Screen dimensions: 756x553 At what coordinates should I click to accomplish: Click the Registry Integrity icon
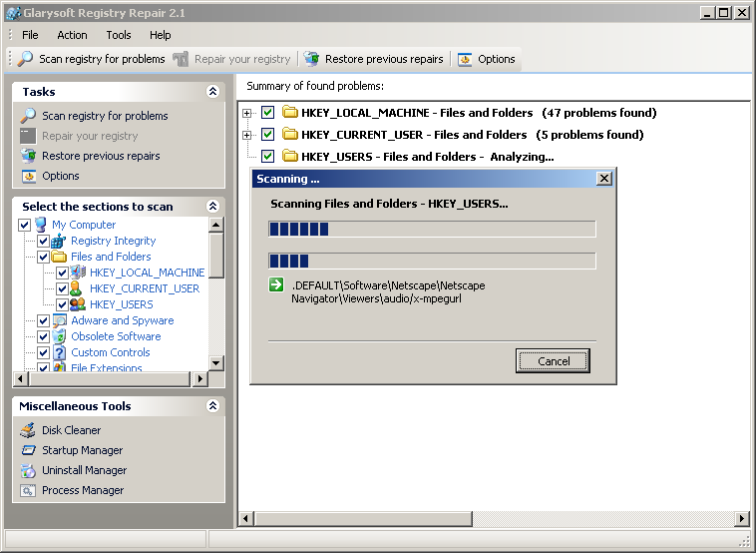58,241
